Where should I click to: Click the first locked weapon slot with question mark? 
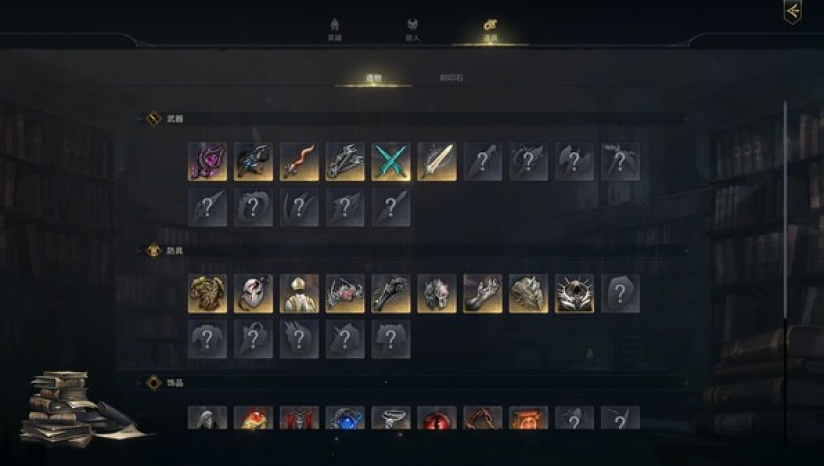(482, 162)
